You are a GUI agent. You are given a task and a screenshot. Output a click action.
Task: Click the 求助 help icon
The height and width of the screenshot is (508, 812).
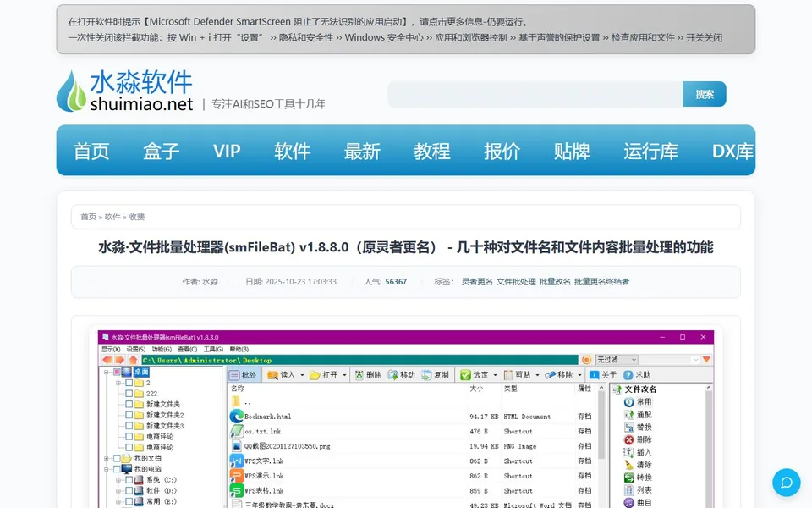point(628,375)
